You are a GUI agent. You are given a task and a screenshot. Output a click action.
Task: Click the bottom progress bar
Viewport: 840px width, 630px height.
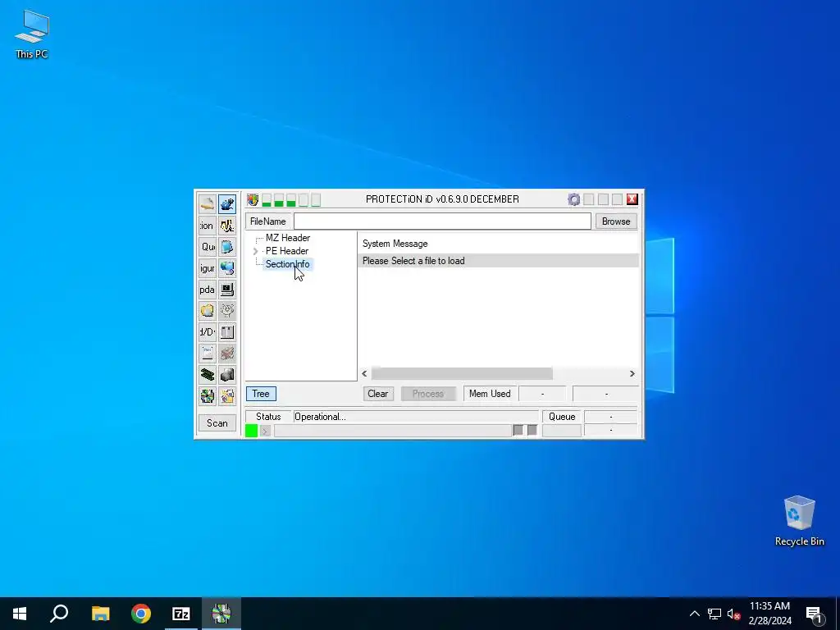(393, 431)
